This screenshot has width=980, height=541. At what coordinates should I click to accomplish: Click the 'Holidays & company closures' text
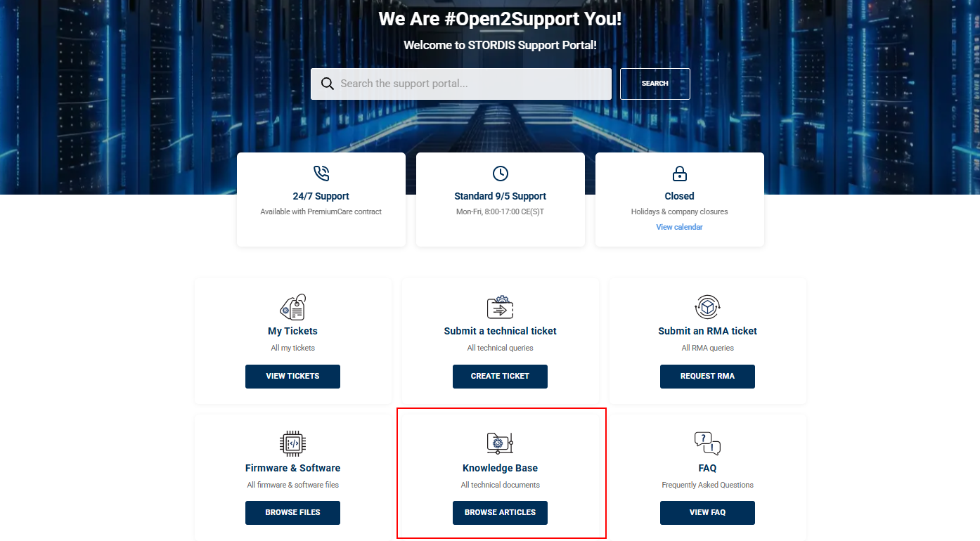tap(679, 211)
